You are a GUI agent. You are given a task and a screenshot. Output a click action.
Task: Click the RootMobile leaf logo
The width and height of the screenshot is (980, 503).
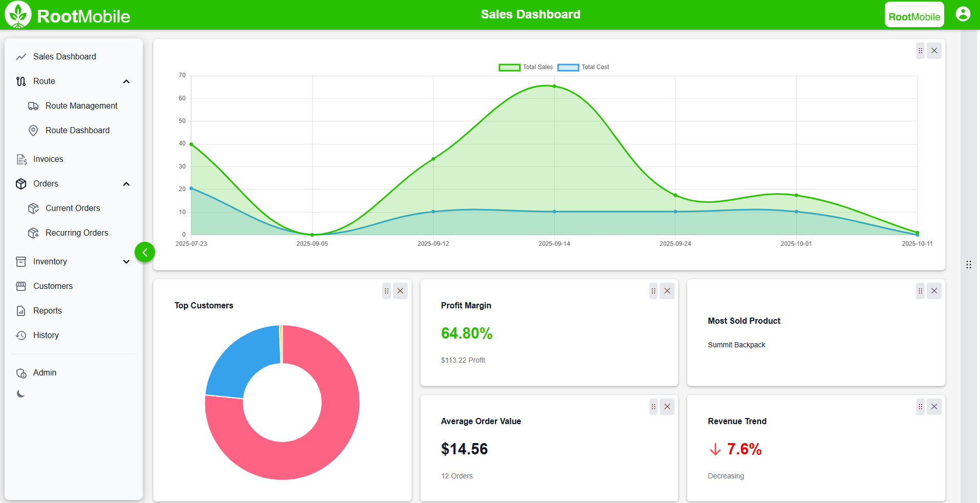pos(17,14)
